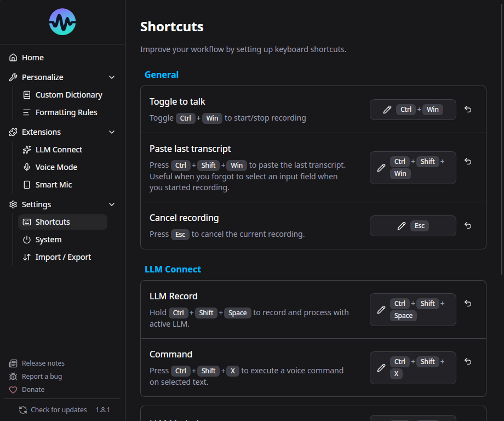Open the Release notes link
The width and height of the screenshot is (504, 421).
(x=42, y=363)
